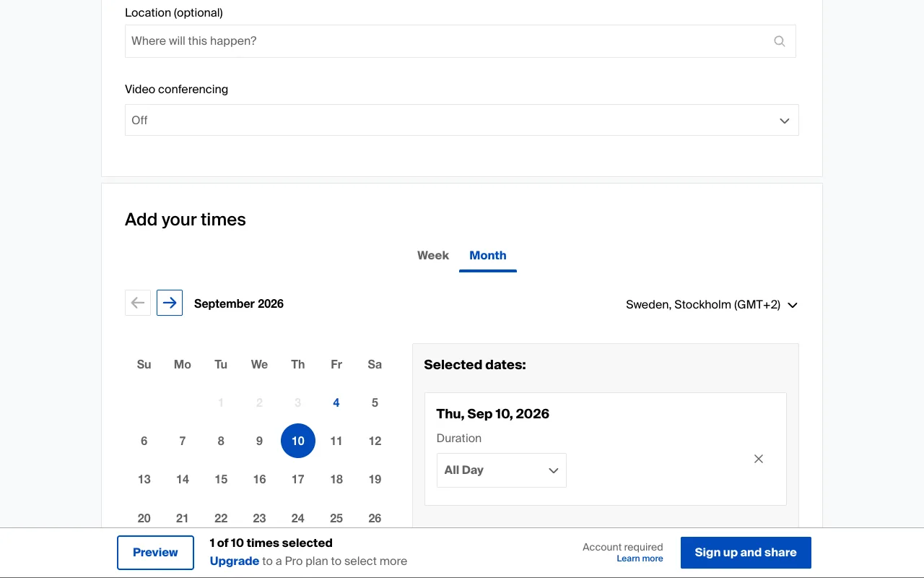Viewport: 924px width, 578px height.
Task: Select September 5 on the calendar
Action: tap(375, 402)
